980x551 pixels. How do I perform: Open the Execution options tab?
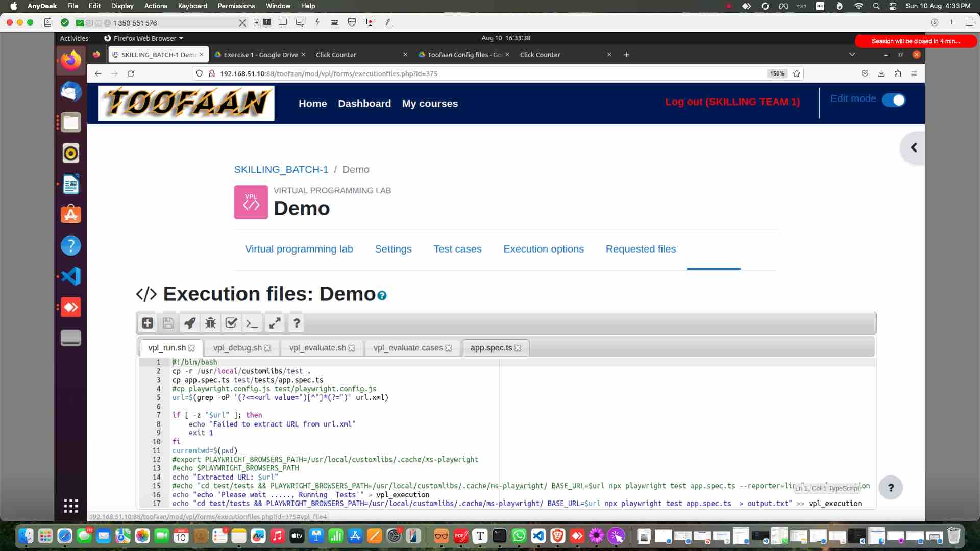pos(543,249)
